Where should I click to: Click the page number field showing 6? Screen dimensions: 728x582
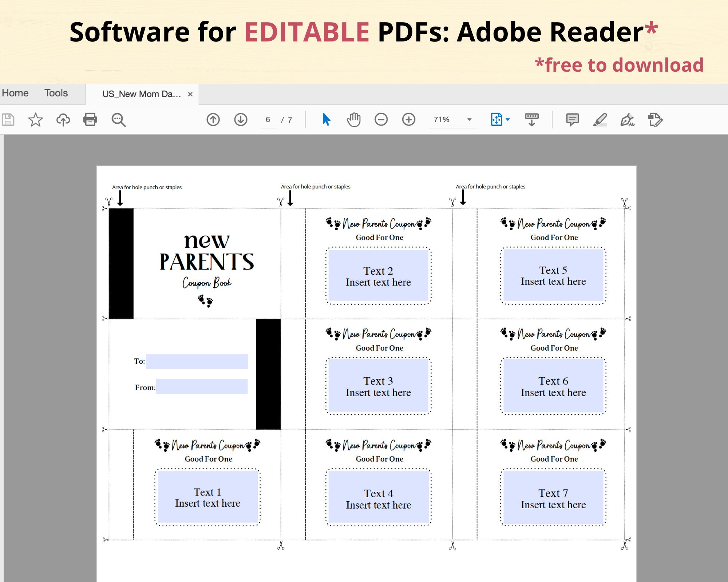(268, 120)
